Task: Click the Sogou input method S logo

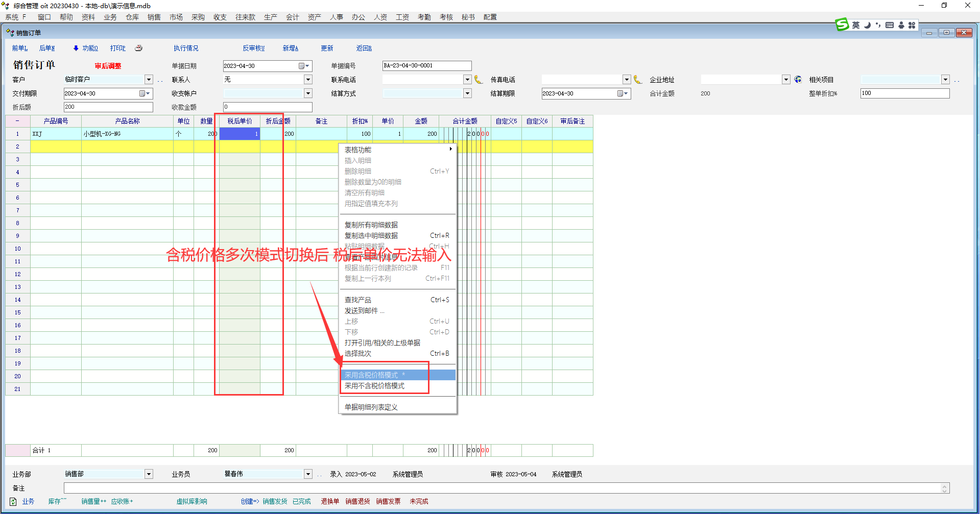Action: (x=842, y=25)
